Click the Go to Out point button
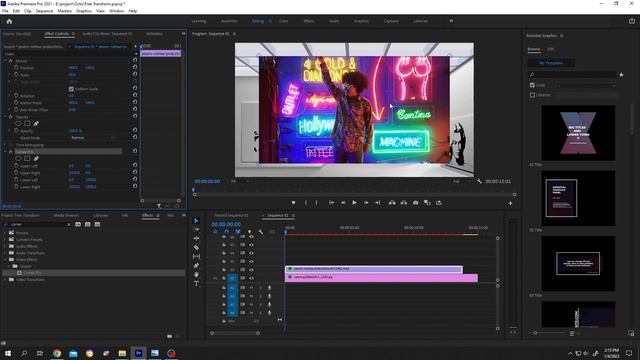Image resolution: width=640 pixels, height=360 pixels. (x=378, y=202)
